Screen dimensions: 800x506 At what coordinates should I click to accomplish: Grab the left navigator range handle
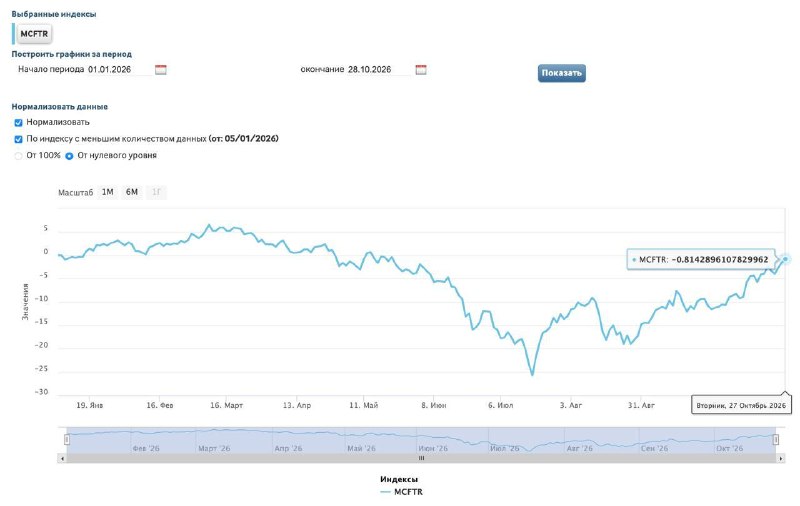[67, 439]
